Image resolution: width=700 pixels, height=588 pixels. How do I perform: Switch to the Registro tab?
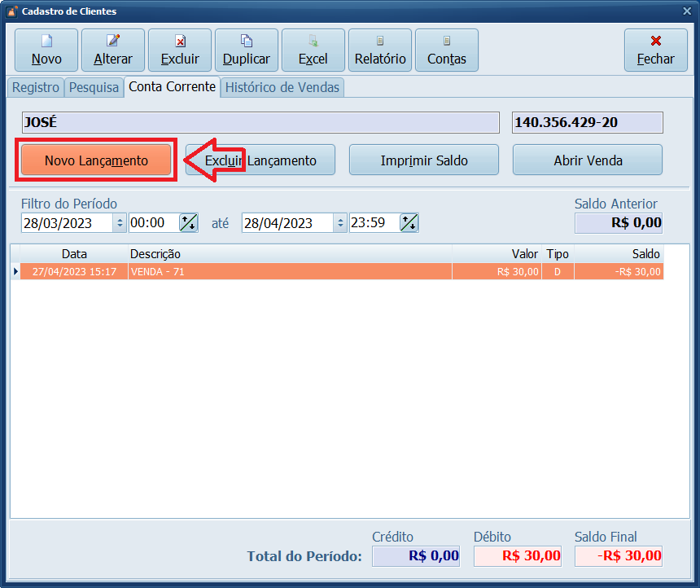36,87
